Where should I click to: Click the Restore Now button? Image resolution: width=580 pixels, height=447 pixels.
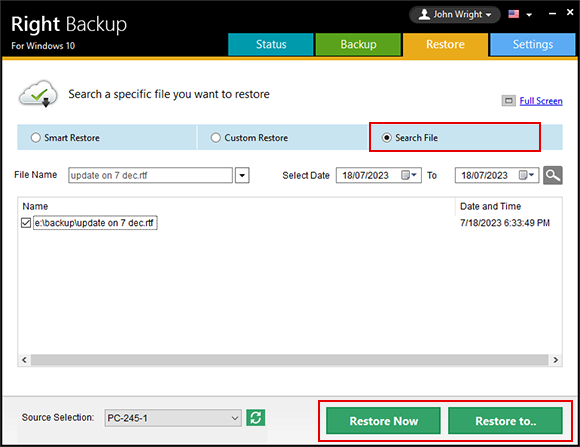pyautogui.click(x=384, y=421)
